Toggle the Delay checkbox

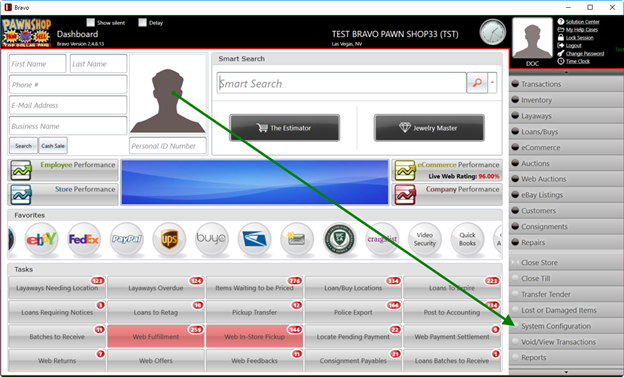click(142, 23)
